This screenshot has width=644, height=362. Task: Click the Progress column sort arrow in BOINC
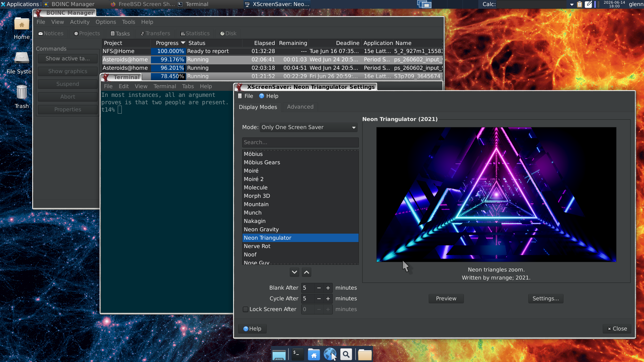(183, 43)
